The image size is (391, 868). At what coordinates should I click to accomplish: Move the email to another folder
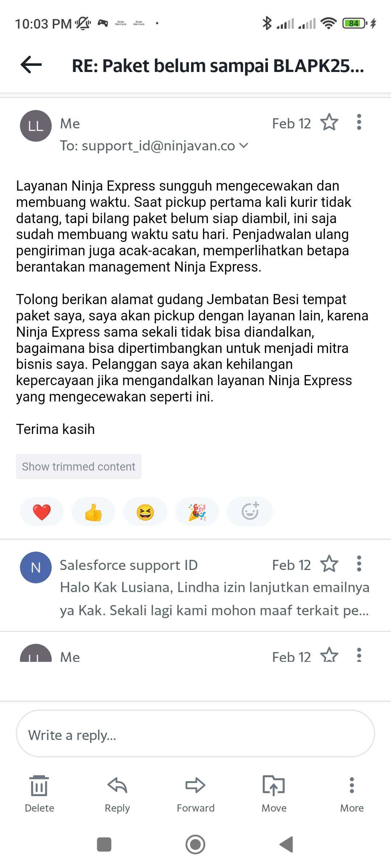coord(274,794)
